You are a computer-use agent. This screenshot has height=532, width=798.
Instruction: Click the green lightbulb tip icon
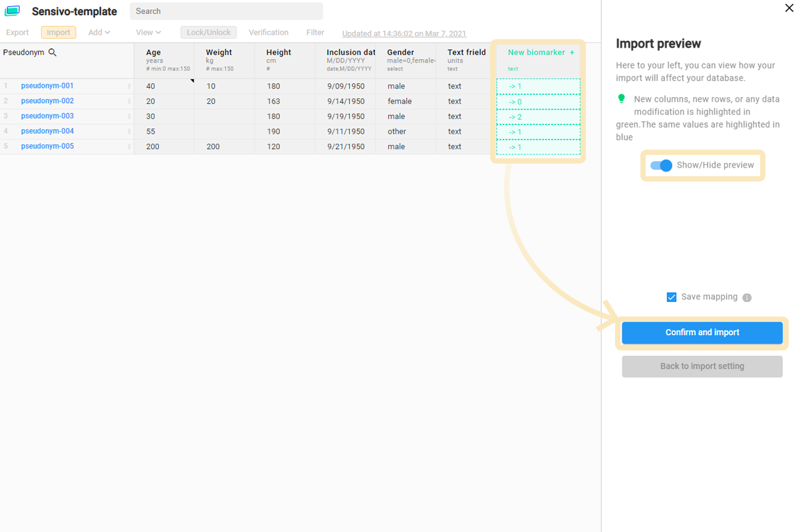pos(622,98)
